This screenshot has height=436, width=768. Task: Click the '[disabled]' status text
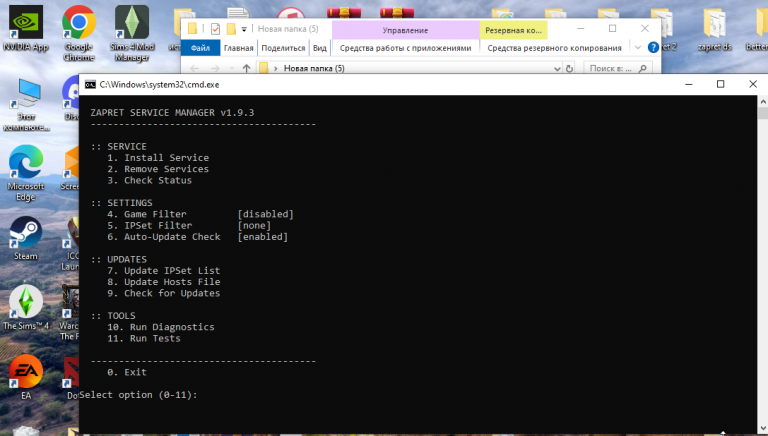[265, 214]
